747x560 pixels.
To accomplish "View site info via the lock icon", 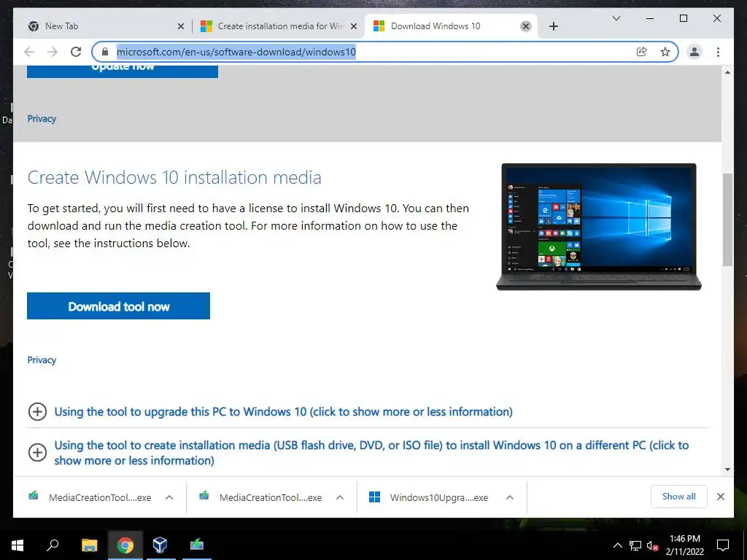I will 105,52.
